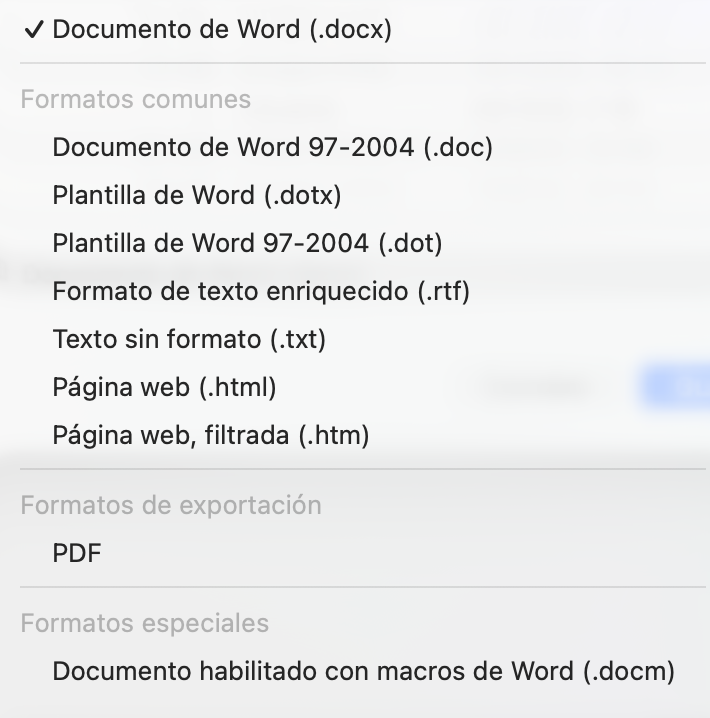Screen dimensions: 710x718
Task: Choose Documento de Word 97-2004 (.doc)
Action: pyautogui.click(x=272, y=148)
